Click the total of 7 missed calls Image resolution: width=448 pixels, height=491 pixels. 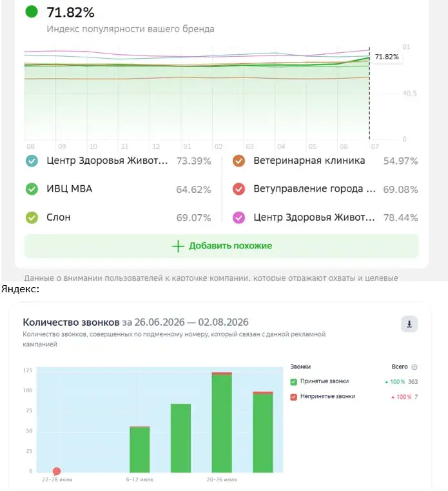(x=416, y=397)
